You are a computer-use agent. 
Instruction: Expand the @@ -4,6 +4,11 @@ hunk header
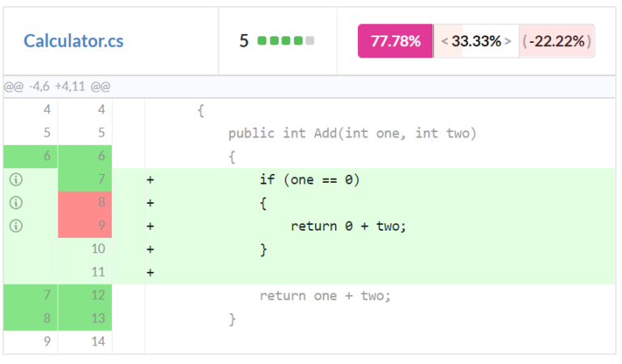(x=57, y=87)
